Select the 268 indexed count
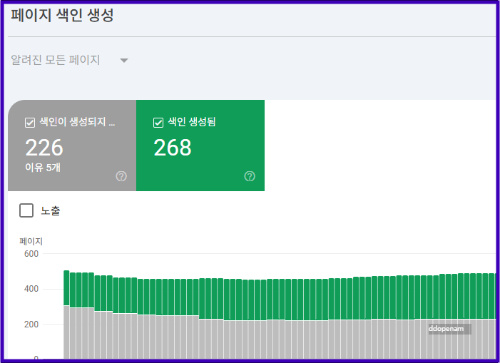Screen dimensions: 500x363 tap(172, 148)
